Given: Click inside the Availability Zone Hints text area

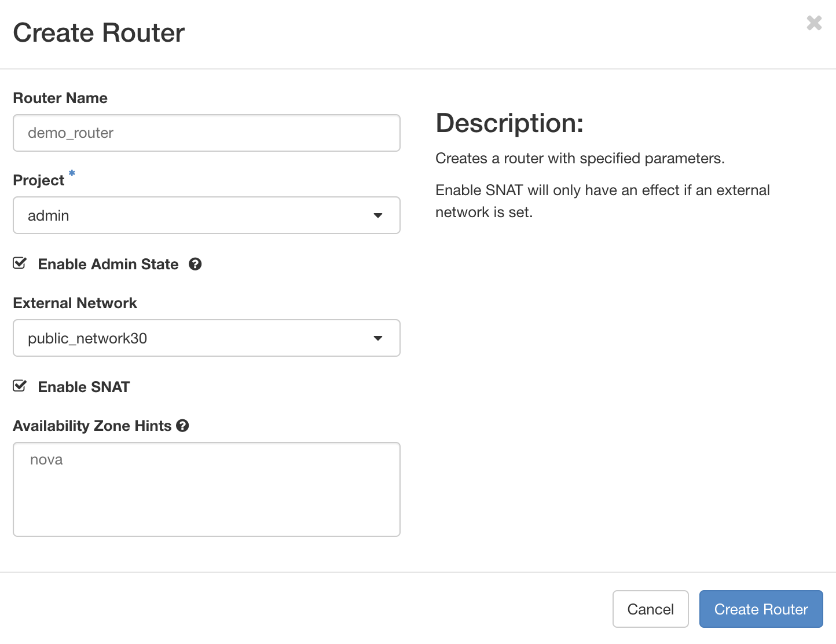Looking at the screenshot, I should pyautogui.click(x=206, y=489).
